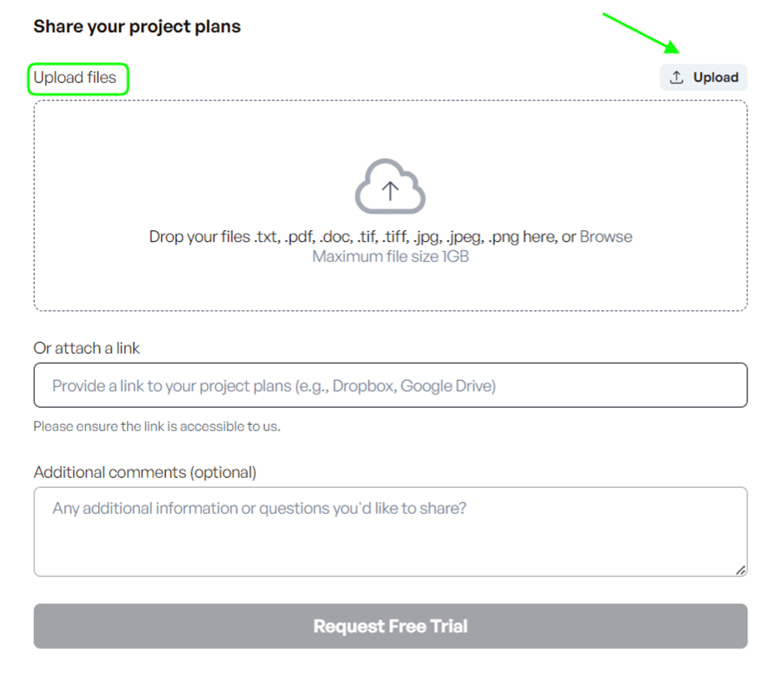
Task: Click the cloud upload icon
Action: coord(390,186)
